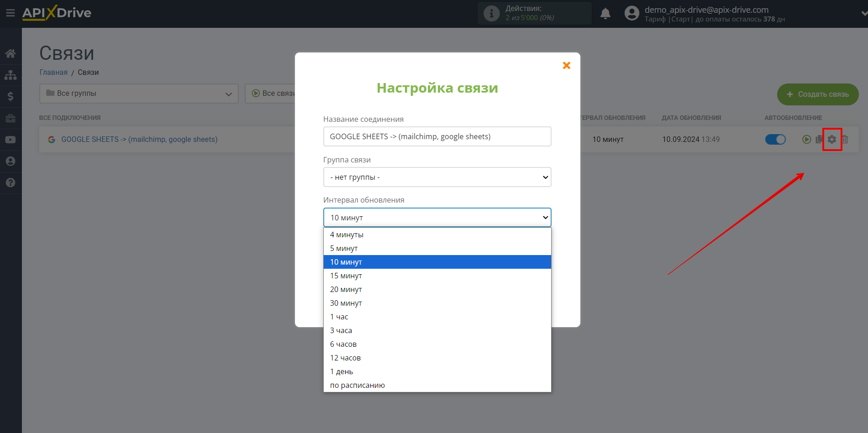Select the 12 часов option
868x433 pixels.
click(437, 358)
